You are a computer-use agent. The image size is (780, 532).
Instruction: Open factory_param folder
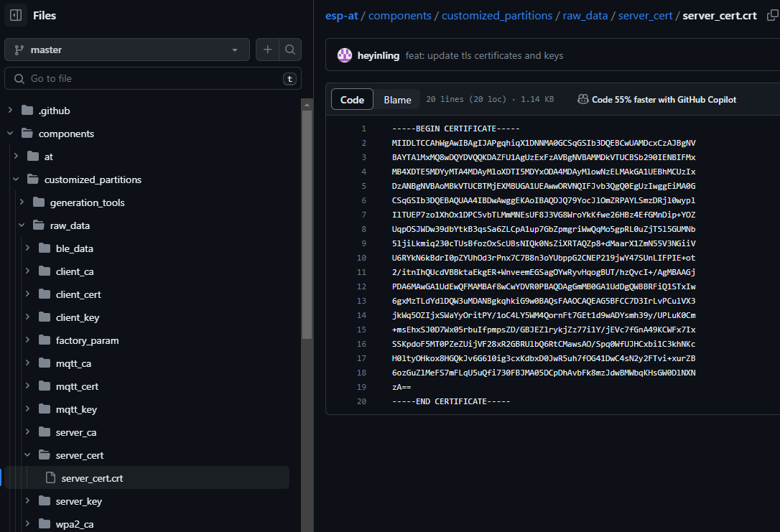click(87, 340)
